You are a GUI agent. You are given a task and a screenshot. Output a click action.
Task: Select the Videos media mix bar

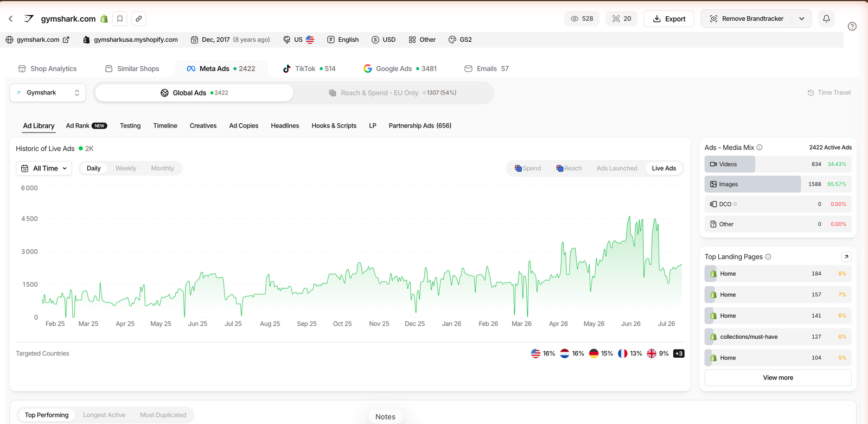[778, 164]
